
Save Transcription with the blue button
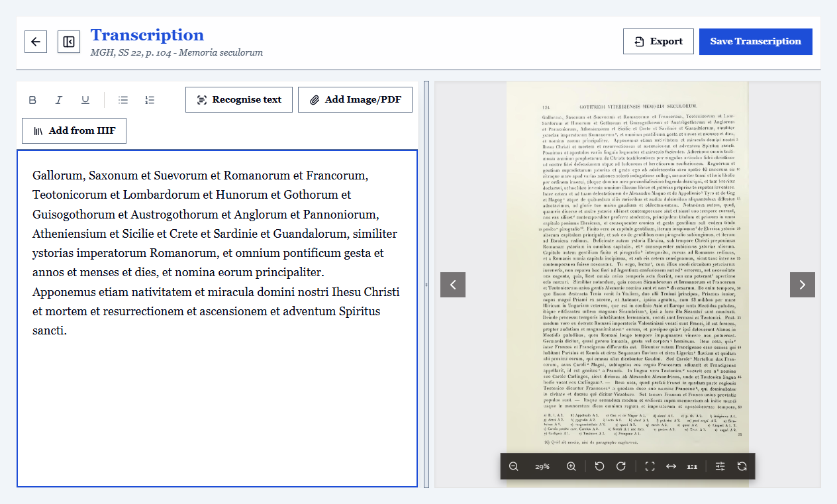click(756, 42)
